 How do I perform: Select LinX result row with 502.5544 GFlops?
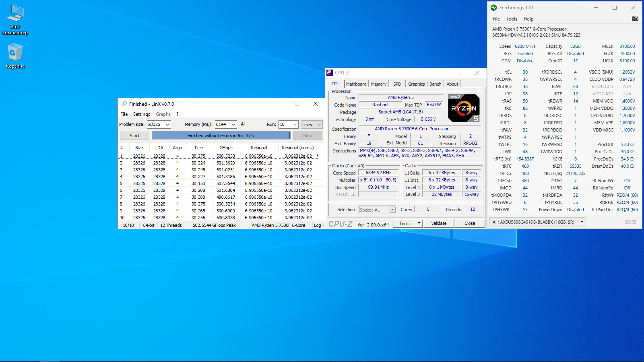[x=218, y=183]
